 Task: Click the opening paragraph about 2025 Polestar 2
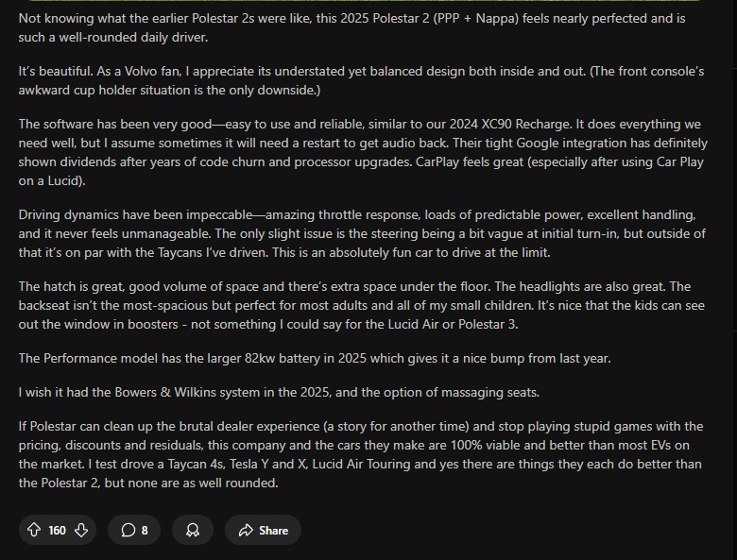click(359, 27)
